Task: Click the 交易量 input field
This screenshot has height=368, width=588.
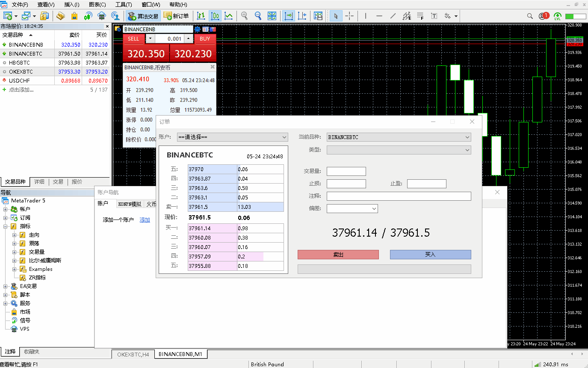Action: tap(346, 171)
